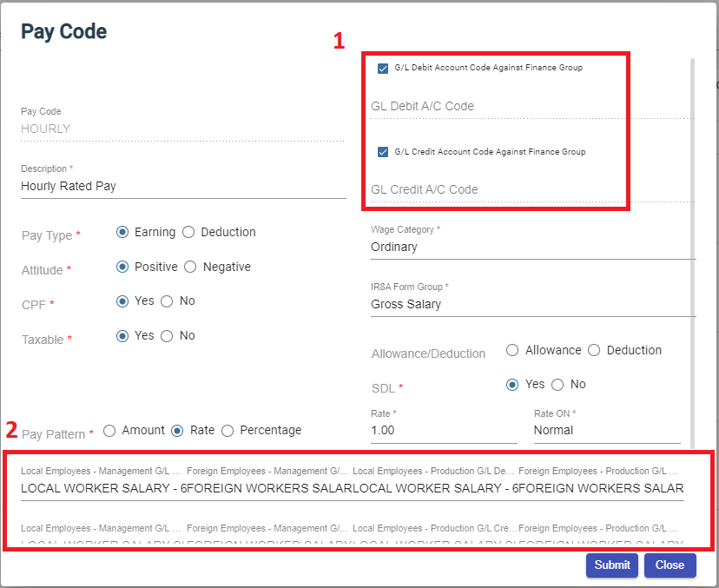Select Percentage pay pattern
Screen dimensions: 719x588
click(x=228, y=430)
